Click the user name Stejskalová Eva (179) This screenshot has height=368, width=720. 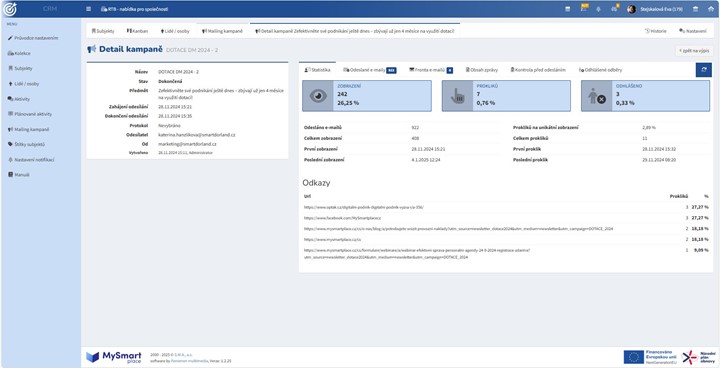pyautogui.click(x=661, y=9)
